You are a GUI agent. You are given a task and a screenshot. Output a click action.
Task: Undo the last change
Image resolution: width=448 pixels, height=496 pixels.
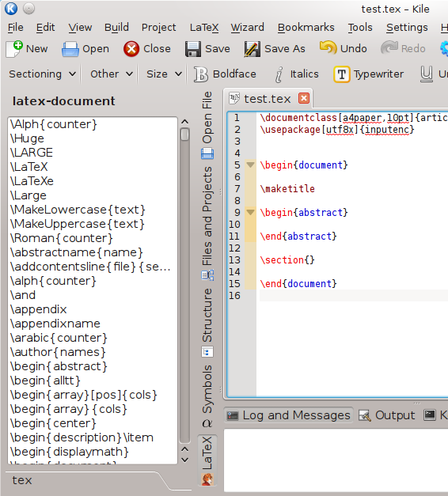click(328, 48)
